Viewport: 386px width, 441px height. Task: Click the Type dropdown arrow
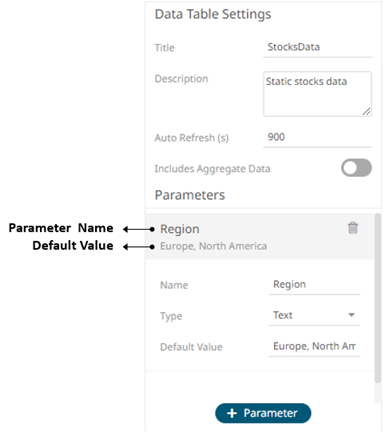click(351, 315)
